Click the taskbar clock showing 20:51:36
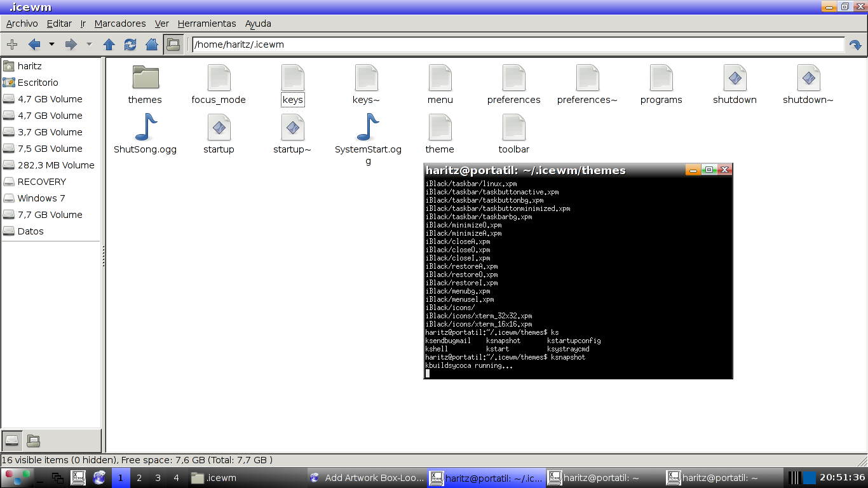This screenshot has width=868, height=488. (842, 478)
